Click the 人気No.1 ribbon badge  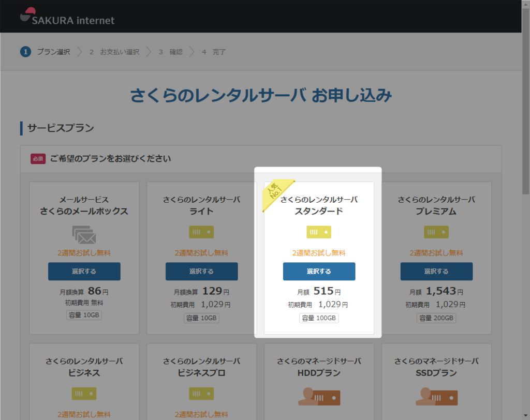(x=275, y=193)
